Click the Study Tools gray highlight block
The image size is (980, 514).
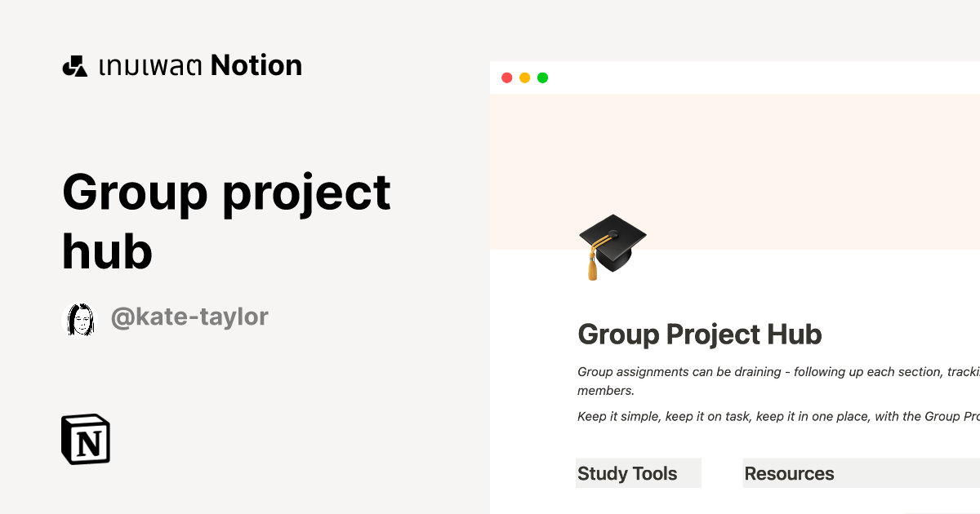pyautogui.click(x=639, y=473)
